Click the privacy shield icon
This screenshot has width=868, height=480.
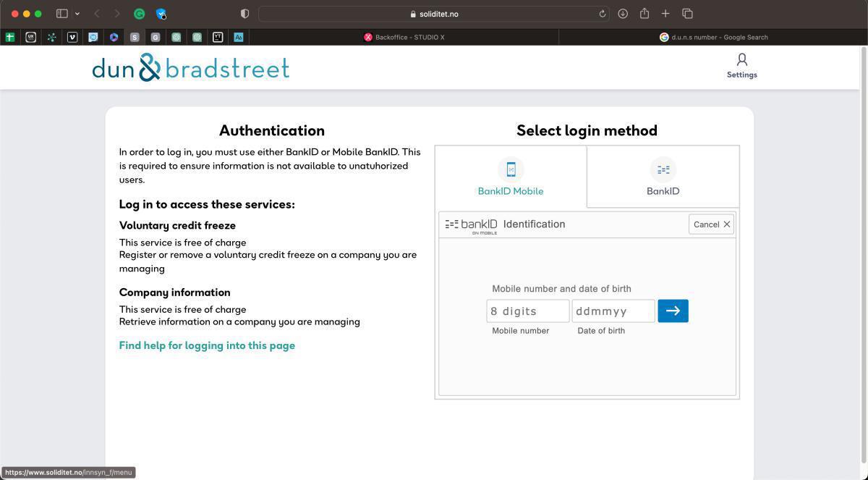244,14
